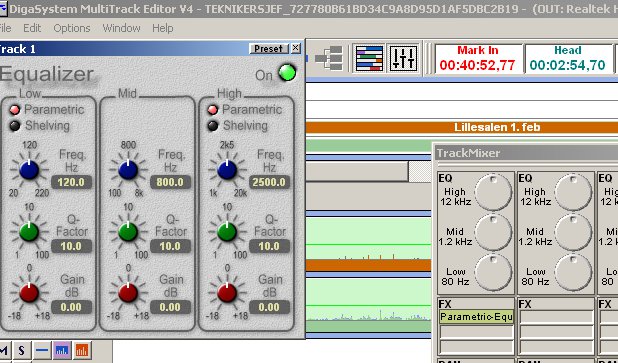
Task: Open the Window menu
Action: [121, 28]
